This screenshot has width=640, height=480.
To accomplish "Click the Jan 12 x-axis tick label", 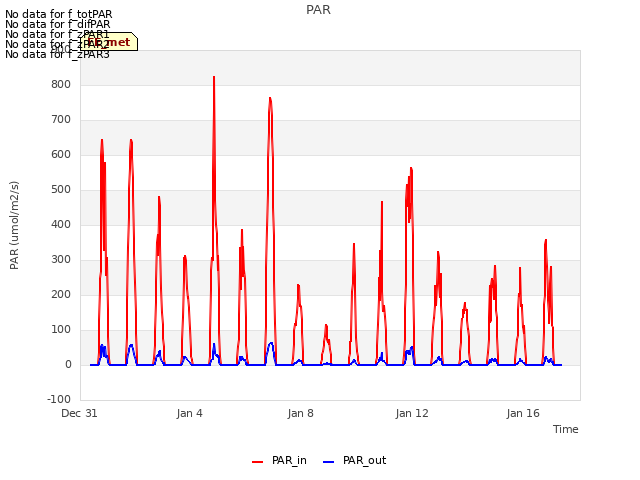I will coord(412,413).
